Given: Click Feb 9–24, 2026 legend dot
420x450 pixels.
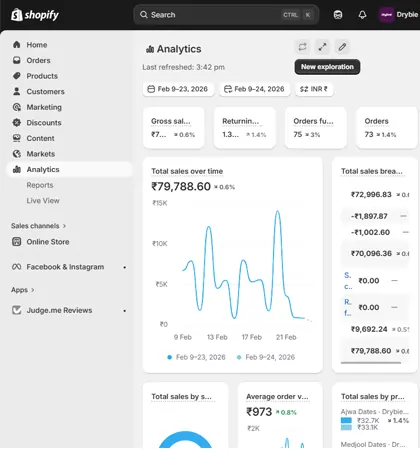Looking at the screenshot, I should tap(239, 357).
